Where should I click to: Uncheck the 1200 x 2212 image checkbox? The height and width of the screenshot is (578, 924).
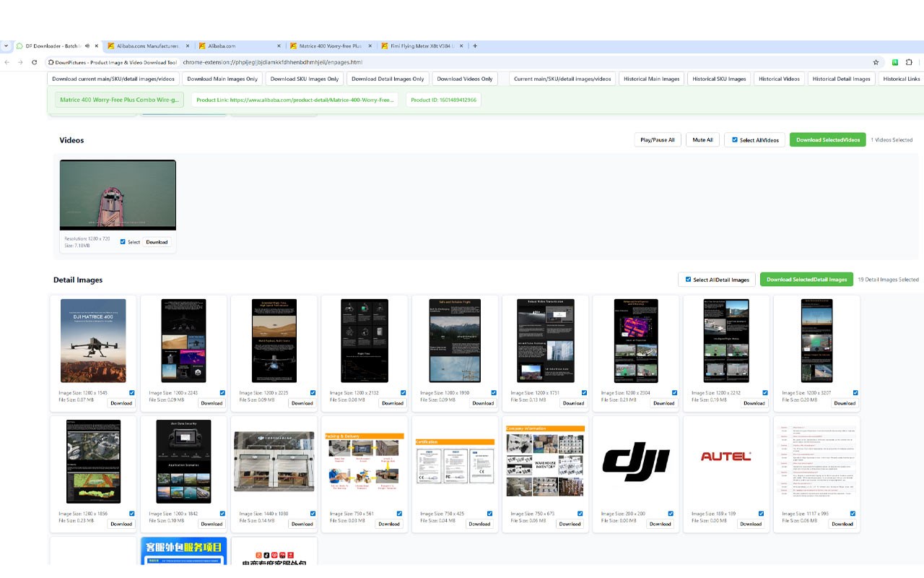coord(765,393)
